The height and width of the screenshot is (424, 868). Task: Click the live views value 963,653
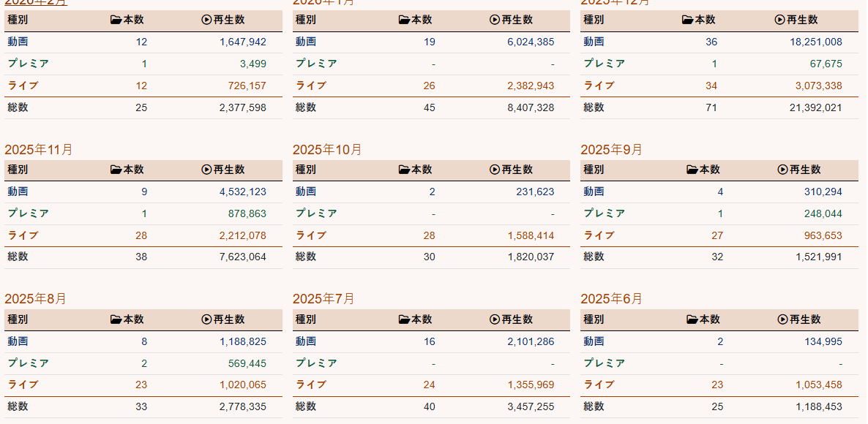[x=823, y=235]
